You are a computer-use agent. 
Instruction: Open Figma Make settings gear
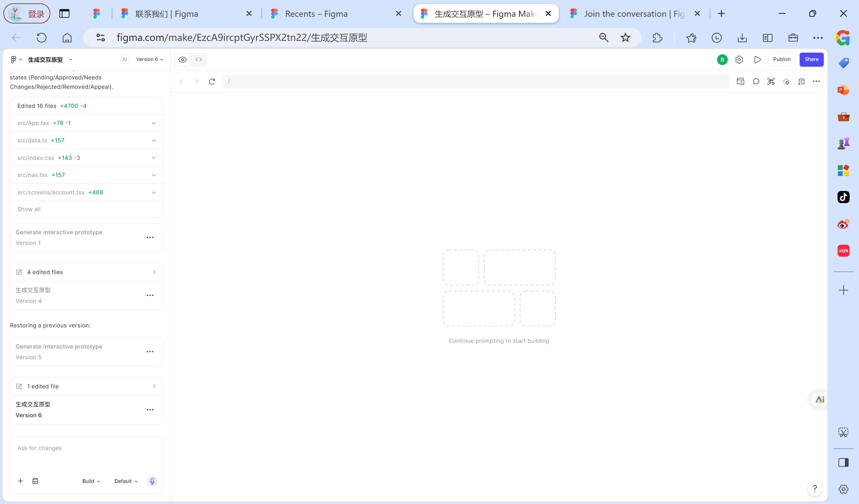click(739, 60)
